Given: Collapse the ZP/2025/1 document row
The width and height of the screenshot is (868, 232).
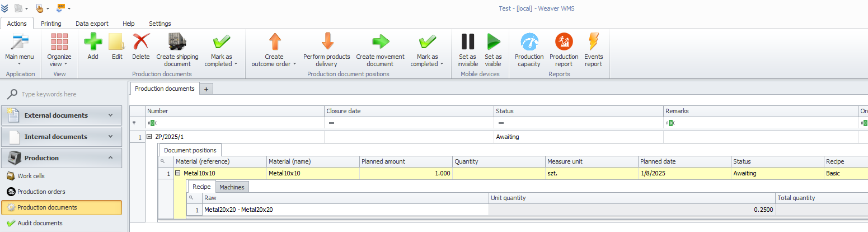Looking at the screenshot, I should tap(149, 136).
